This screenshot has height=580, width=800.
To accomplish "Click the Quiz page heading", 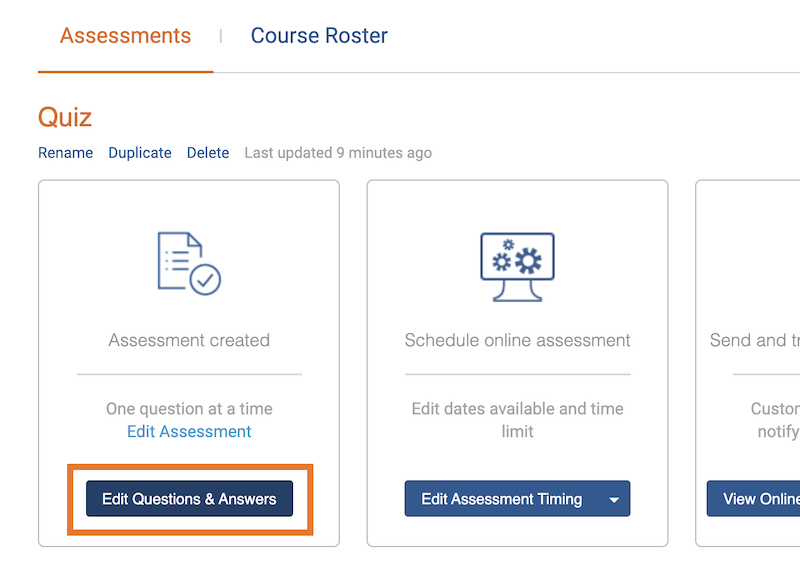I will (x=64, y=117).
